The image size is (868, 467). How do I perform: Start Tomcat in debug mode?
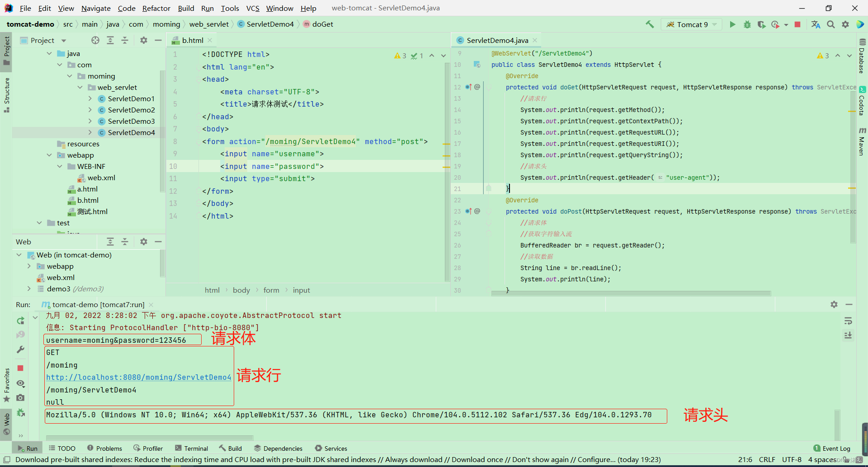coord(747,24)
